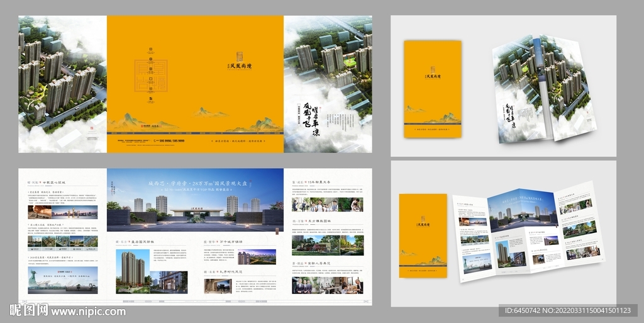The height and width of the screenshot is (323, 644).
Task: Select the standing orange cover beside the open brochure
Action: coord(423,236)
